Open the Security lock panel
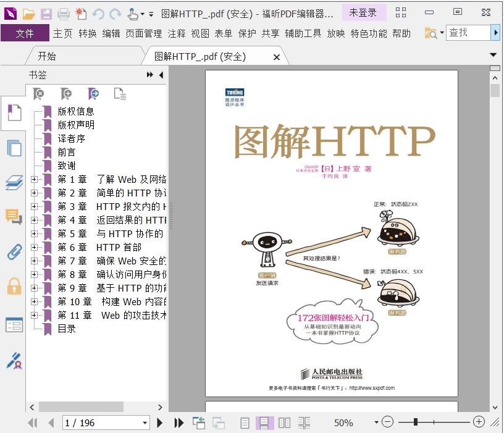 (14, 286)
